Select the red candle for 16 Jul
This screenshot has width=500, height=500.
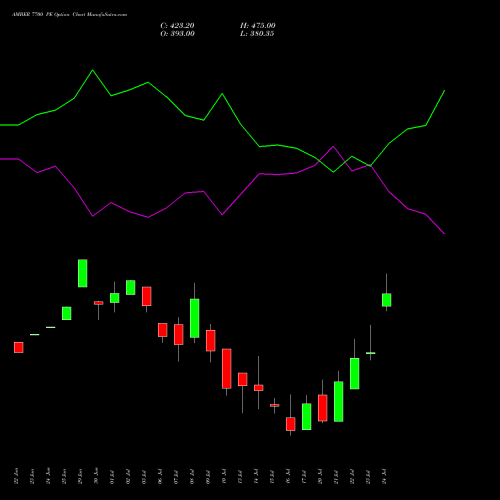pos(291,424)
